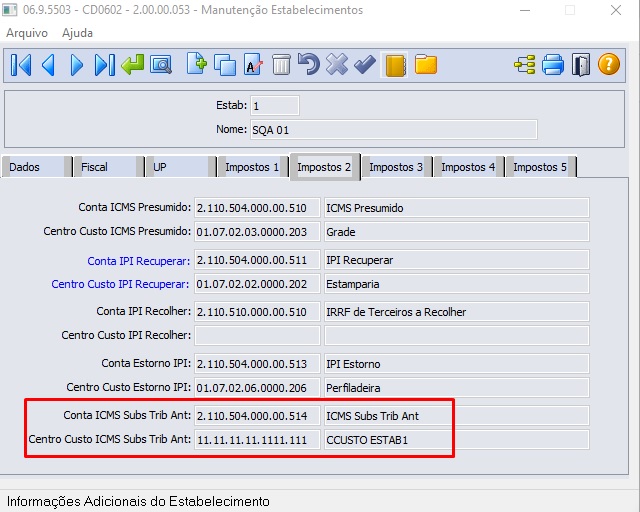Switch to the Impostos 5 tab
640x512 pixels.
[x=540, y=167]
